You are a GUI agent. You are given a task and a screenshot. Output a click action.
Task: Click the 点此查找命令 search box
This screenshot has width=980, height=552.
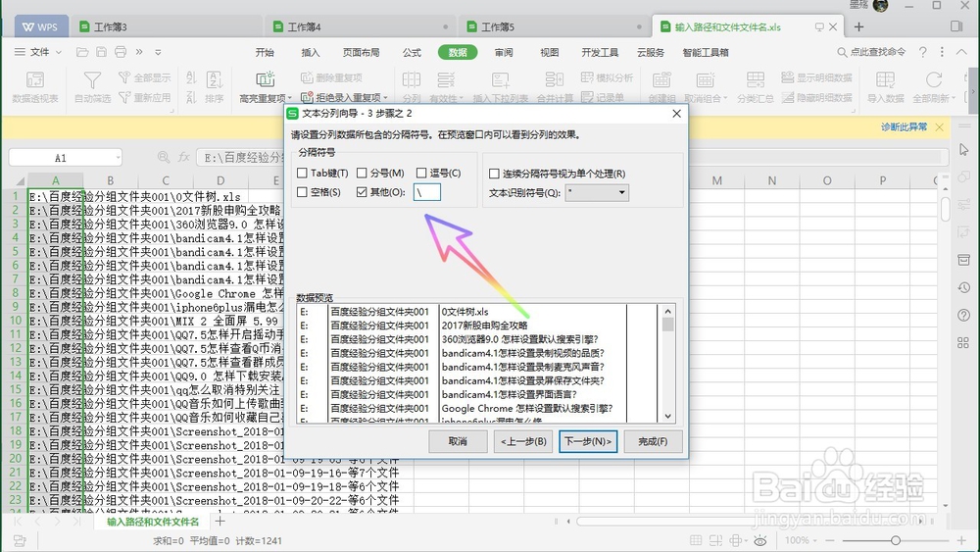(x=872, y=52)
